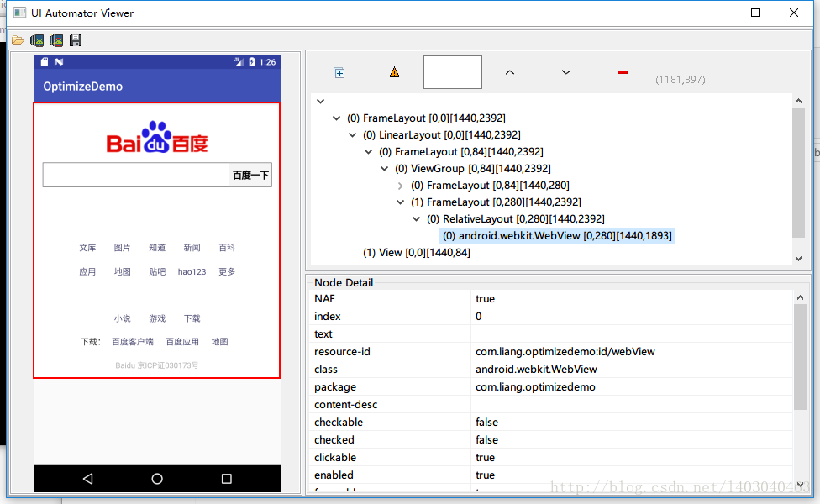Open a saved UI dump with folder icon
This screenshot has height=504, width=820.
click(x=18, y=40)
